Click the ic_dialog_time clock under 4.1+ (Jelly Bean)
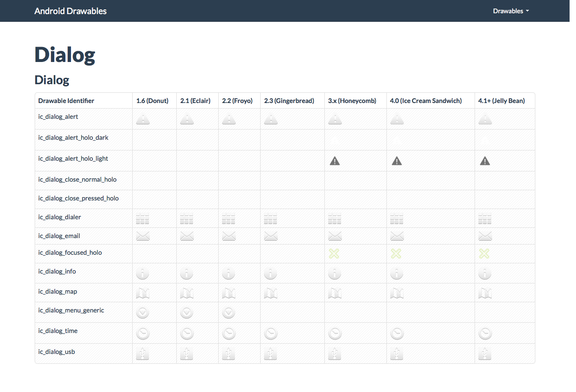This screenshot has width=576, height=392. (485, 333)
